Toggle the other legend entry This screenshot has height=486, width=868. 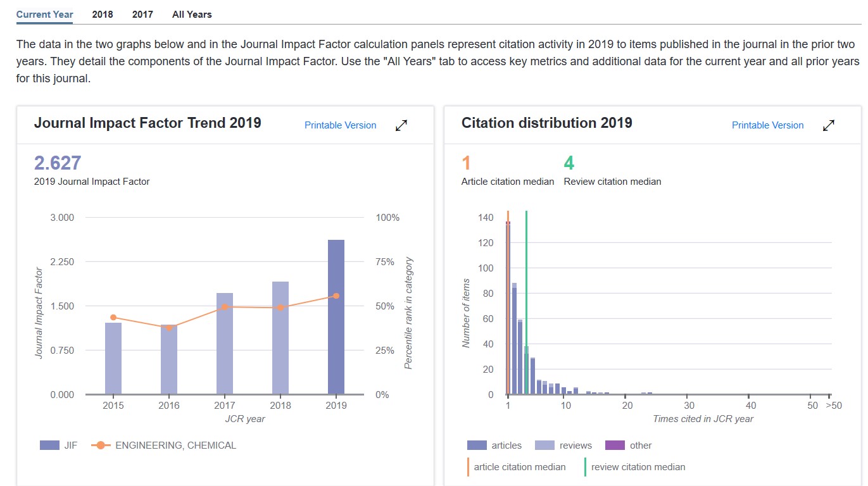click(x=629, y=445)
